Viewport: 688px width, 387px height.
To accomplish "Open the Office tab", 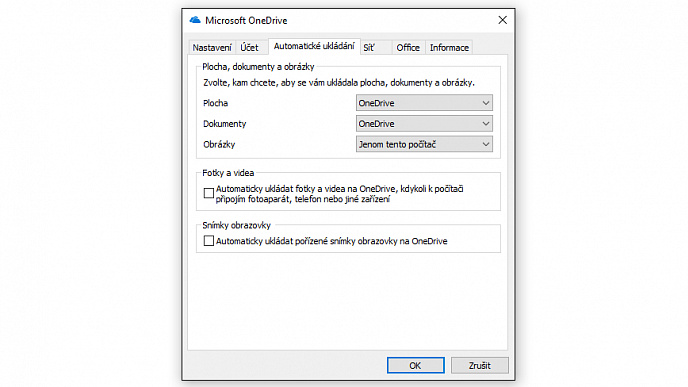I will point(408,47).
